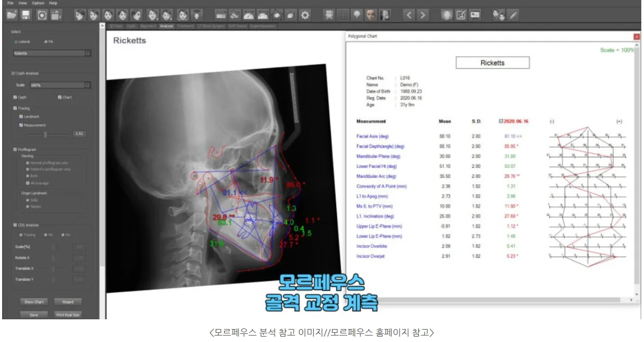Click the Show Chart button

34,302
